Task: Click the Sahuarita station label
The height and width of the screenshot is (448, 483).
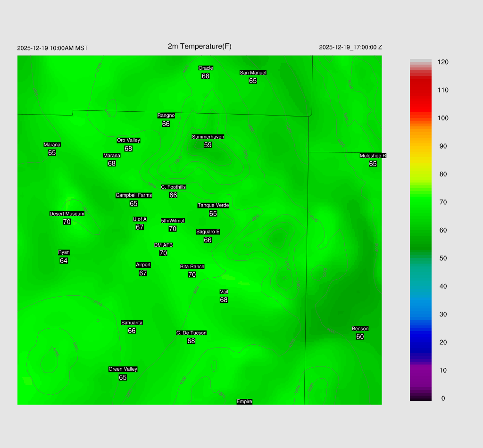Action: (x=132, y=323)
